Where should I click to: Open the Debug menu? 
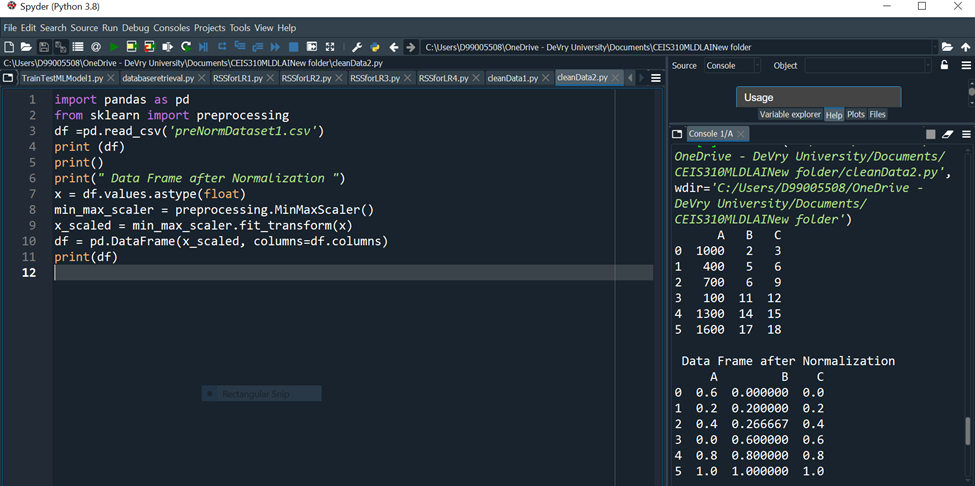135,28
